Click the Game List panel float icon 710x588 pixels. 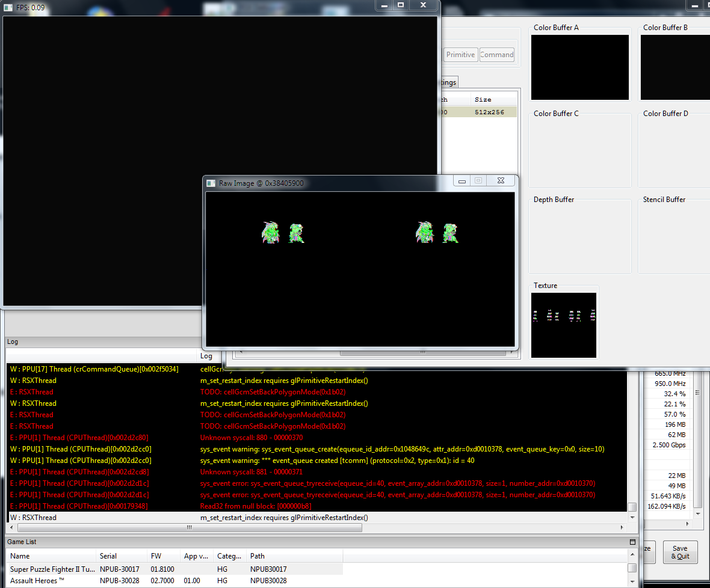632,542
